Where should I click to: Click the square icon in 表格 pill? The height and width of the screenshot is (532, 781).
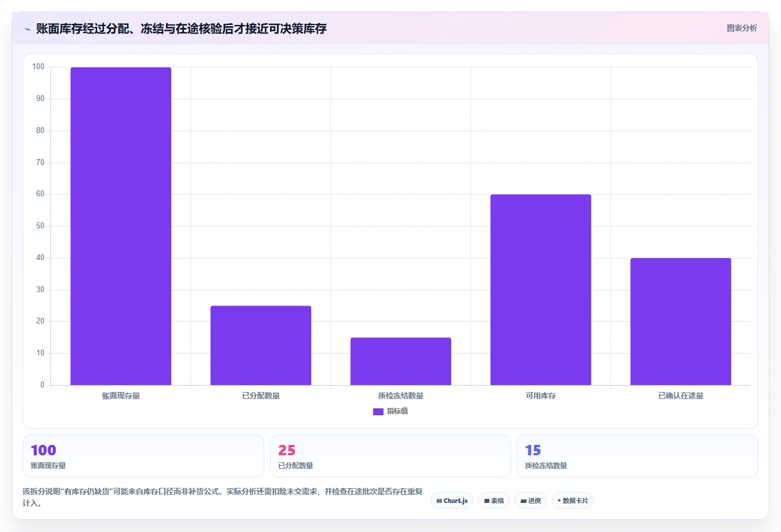pos(487,501)
